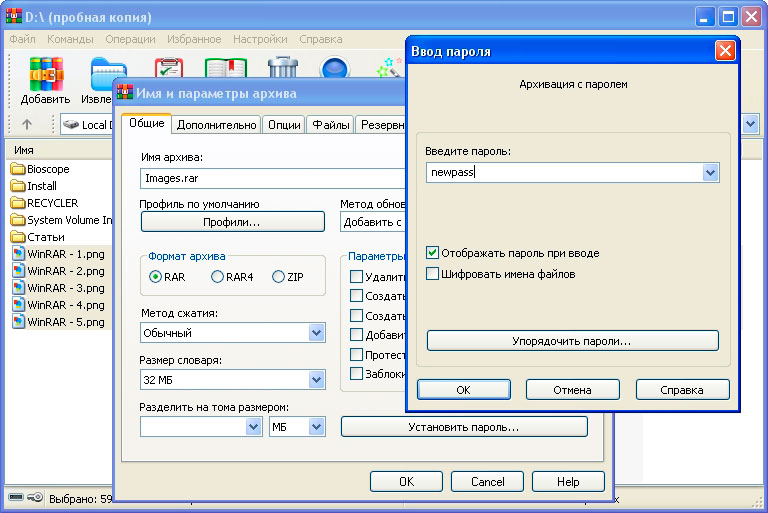Click the RECYCLER folder icon
This screenshot has width=768, height=513.
[18, 203]
